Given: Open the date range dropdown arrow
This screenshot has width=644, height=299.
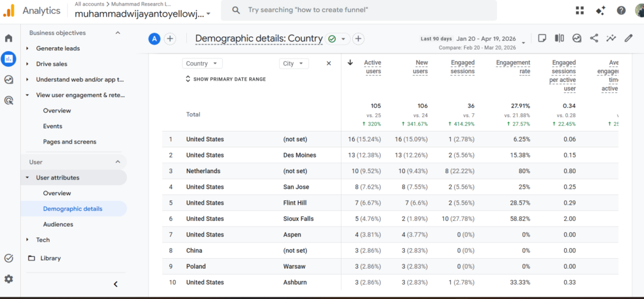Looking at the screenshot, I should click(523, 42).
